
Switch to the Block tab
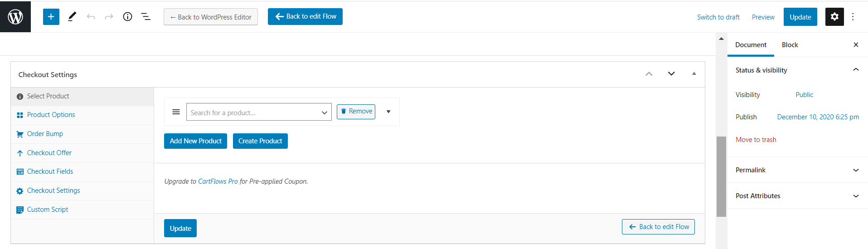coord(790,45)
